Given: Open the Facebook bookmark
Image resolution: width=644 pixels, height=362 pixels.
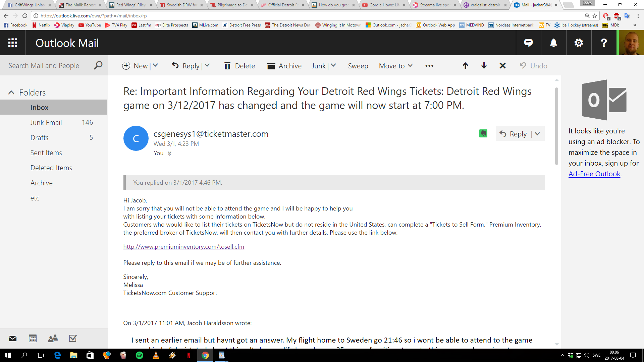Looking at the screenshot, I should tap(15, 25).
